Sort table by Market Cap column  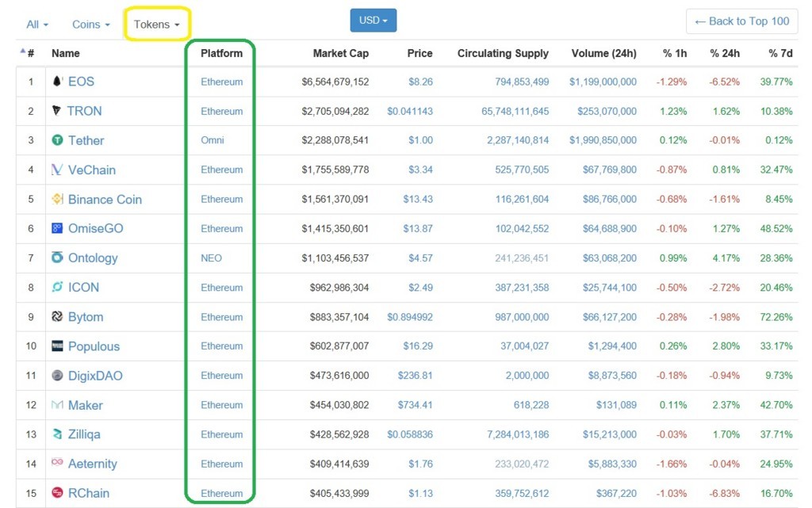(x=341, y=53)
